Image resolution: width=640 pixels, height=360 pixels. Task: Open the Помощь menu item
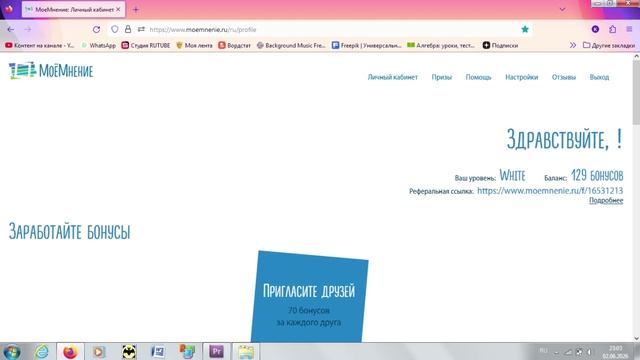478,77
